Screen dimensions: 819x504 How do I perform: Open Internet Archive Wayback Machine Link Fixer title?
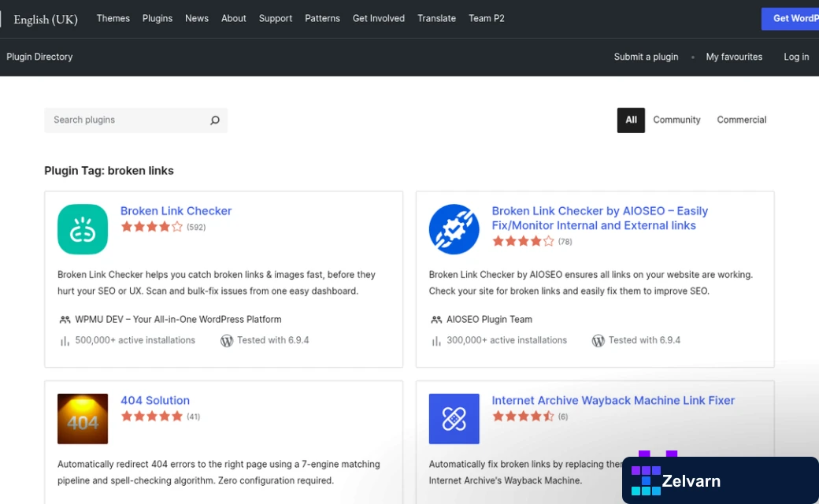pyautogui.click(x=613, y=401)
